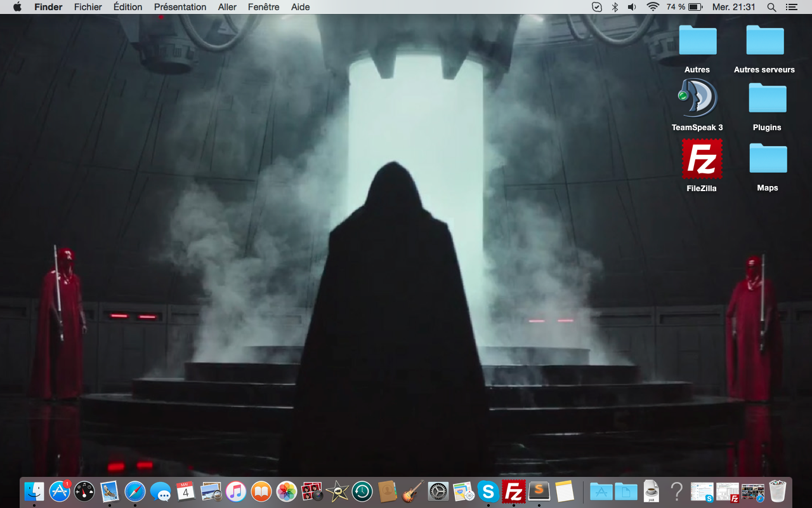Click the Spotlight search magnifier
This screenshot has height=508, width=812.
click(771, 7)
